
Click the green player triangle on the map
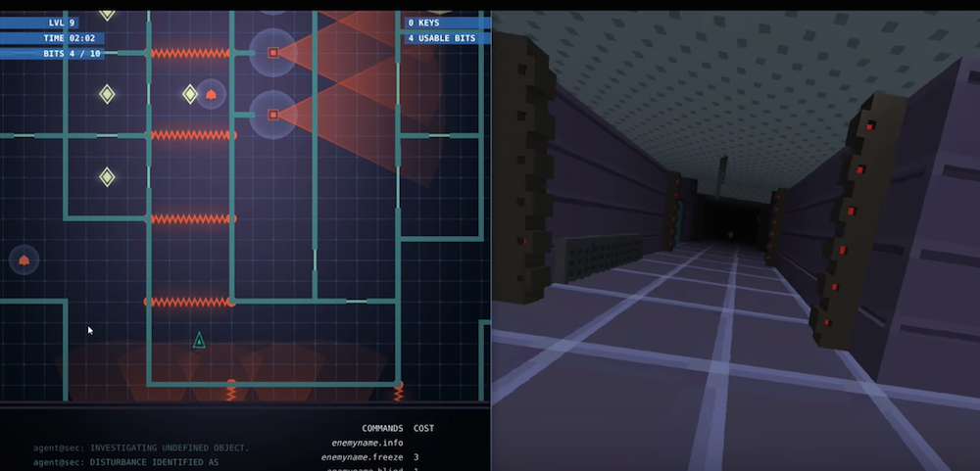pos(199,341)
